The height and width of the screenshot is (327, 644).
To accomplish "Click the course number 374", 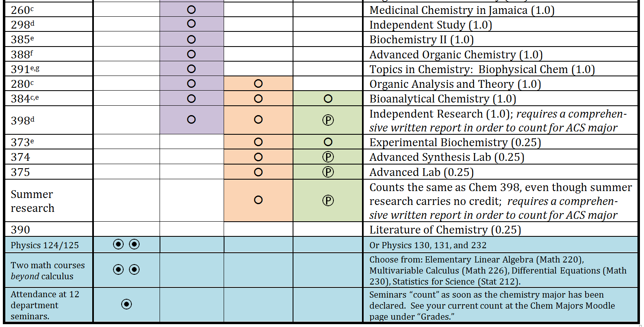I will [20, 157].
